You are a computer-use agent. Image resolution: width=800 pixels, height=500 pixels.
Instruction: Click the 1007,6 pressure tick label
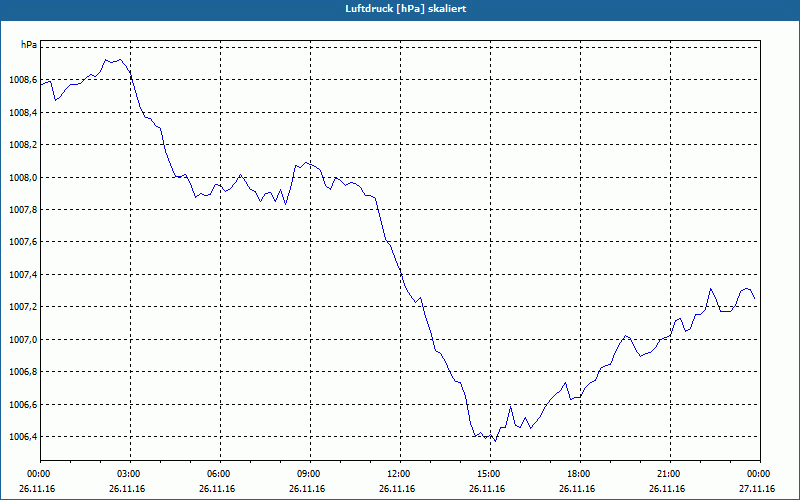[x=23, y=242]
